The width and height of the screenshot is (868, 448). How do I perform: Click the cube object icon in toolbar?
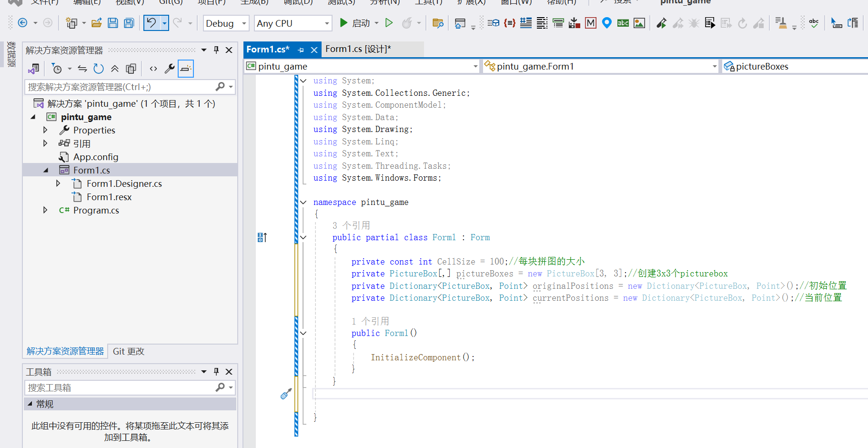point(494,23)
